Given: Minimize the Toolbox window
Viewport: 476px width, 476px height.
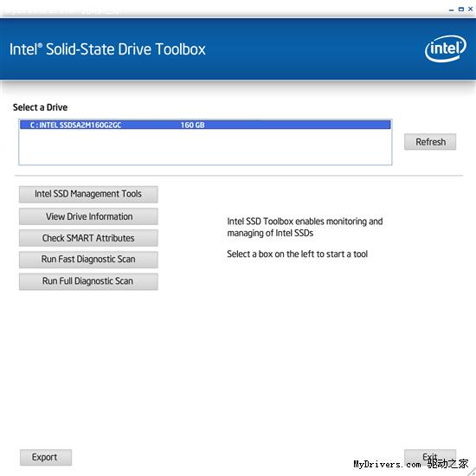Looking at the screenshot, I should pyautogui.click(x=452, y=10).
